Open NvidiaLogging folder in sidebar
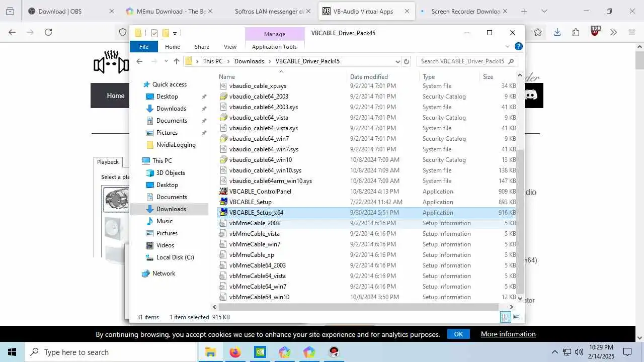644x362 pixels. [176, 145]
